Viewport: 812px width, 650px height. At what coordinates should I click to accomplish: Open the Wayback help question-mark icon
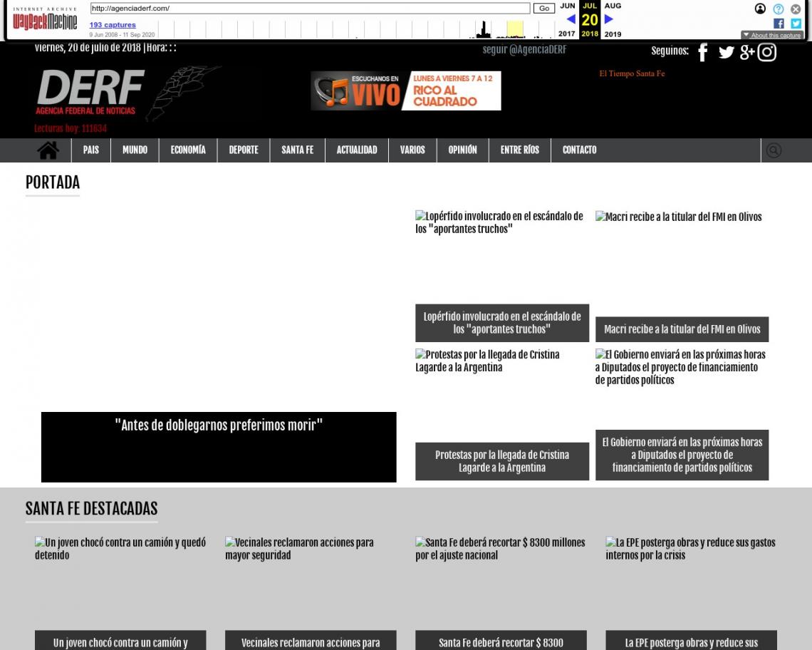[x=778, y=9]
